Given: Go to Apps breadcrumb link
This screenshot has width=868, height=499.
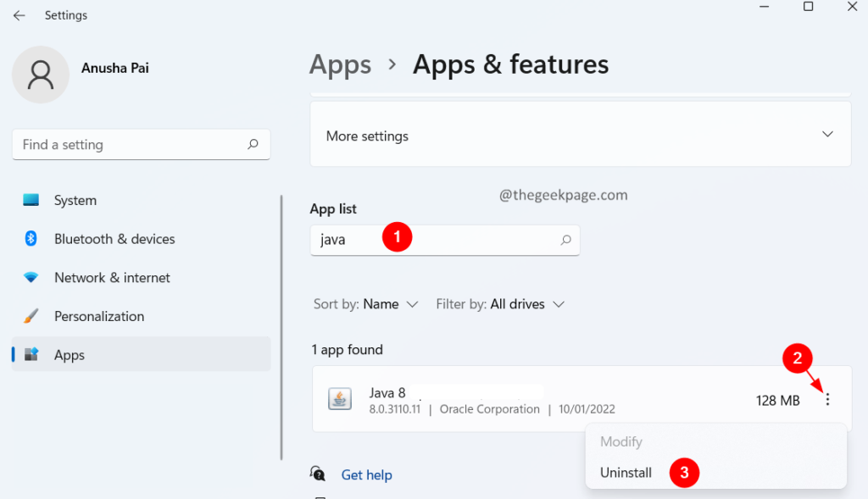Looking at the screenshot, I should [340, 64].
